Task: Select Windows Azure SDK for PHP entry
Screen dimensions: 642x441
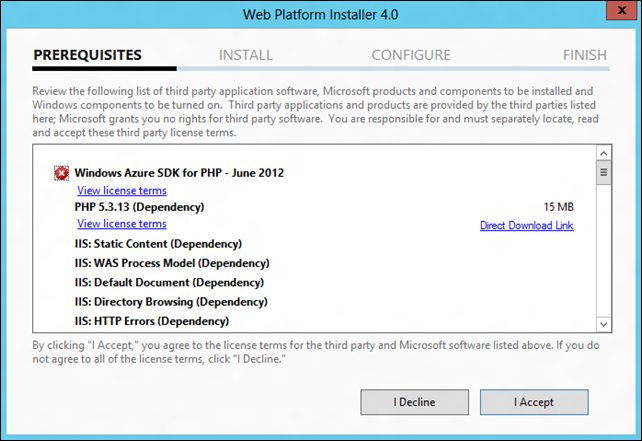Action: click(x=180, y=173)
